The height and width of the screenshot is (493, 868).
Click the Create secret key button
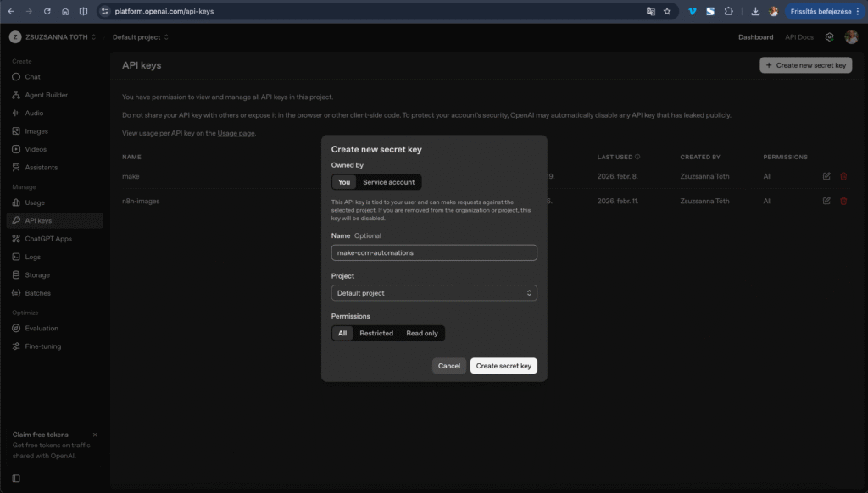point(504,365)
